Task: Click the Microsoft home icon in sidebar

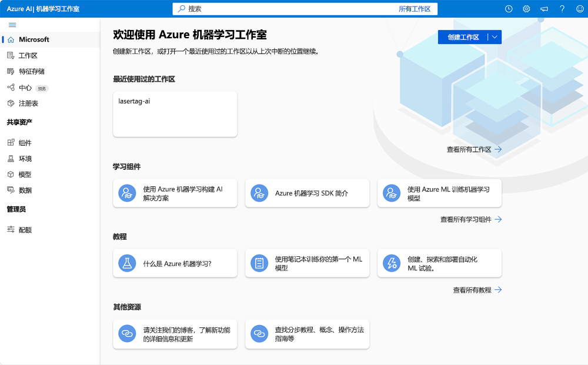Action: (11, 40)
